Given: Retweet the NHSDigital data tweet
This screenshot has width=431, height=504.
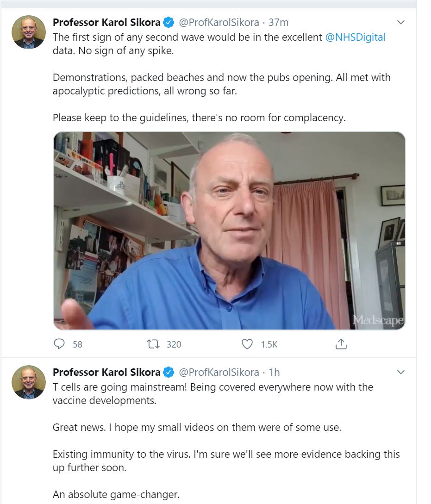Looking at the screenshot, I should 153,344.
